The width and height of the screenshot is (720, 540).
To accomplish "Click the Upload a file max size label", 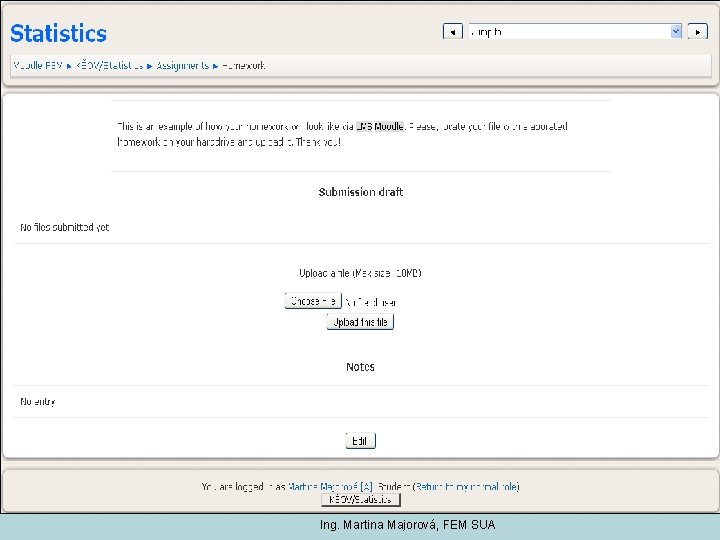I will tap(360, 273).
